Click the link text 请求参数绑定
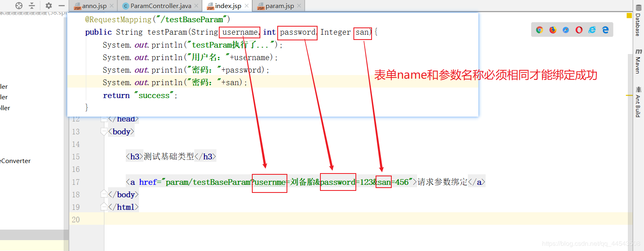This screenshot has height=251, width=644. click(x=442, y=182)
